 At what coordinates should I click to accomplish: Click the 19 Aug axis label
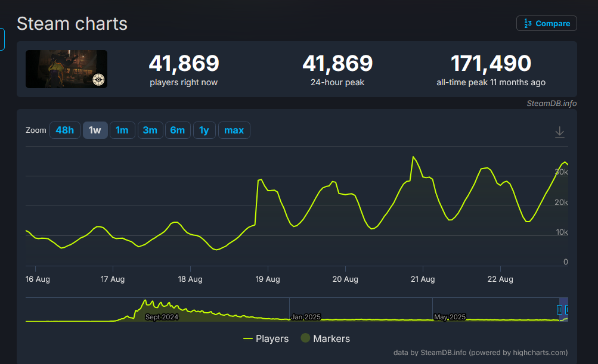(268, 279)
